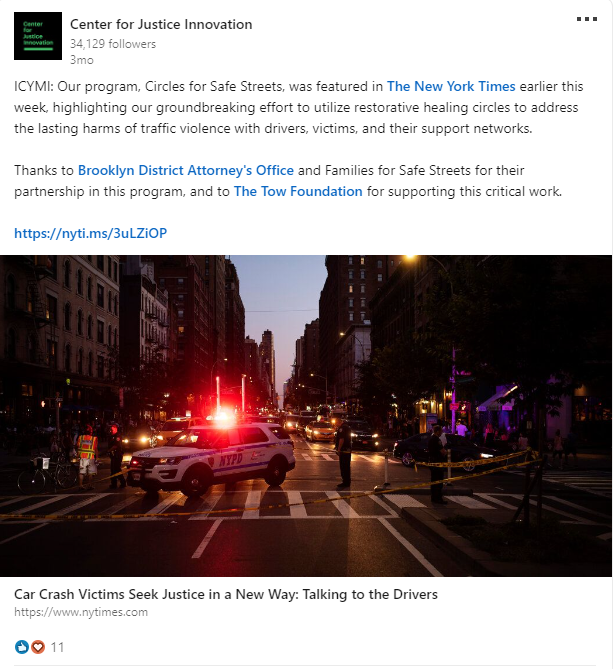Open Center for Justice Innovation profile name
The height and width of the screenshot is (669, 614).
(x=161, y=24)
